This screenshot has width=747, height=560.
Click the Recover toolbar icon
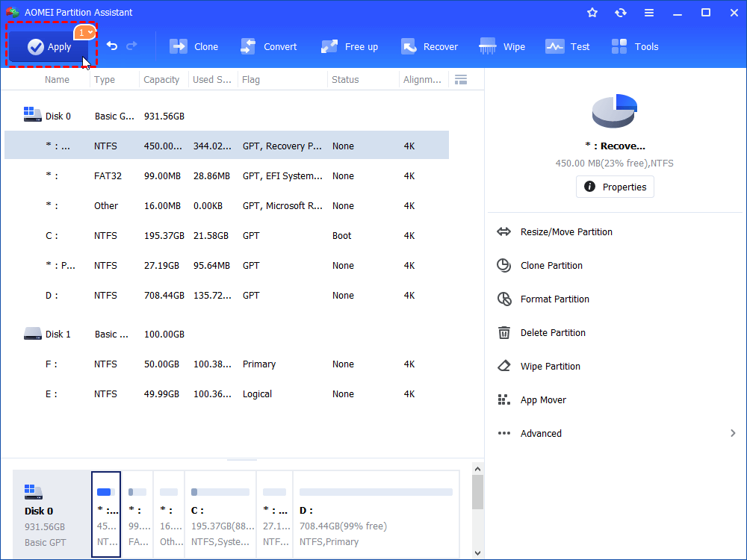(409, 46)
